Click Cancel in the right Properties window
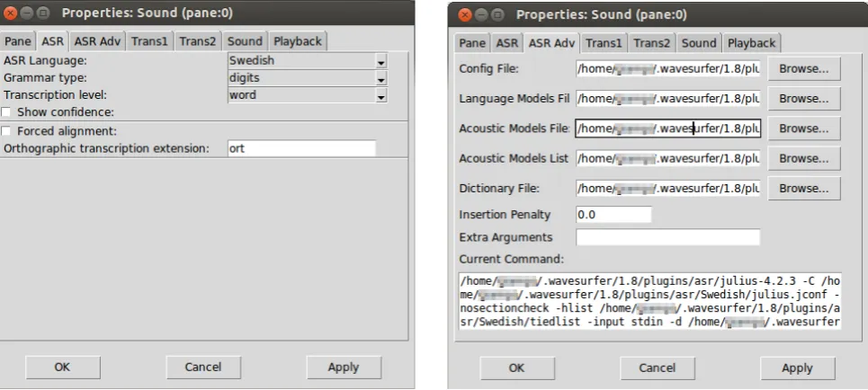868x390 pixels. pos(658,368)
